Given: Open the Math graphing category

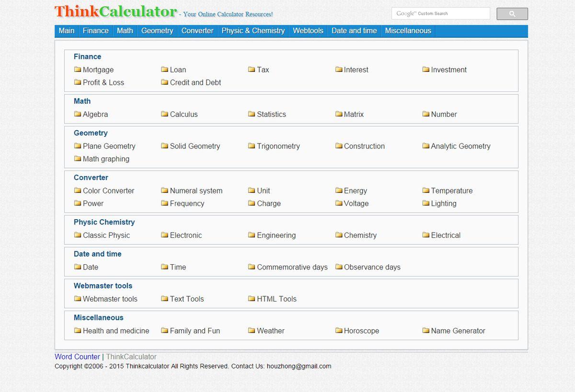Looking at the screenshot, I should pos(106,159).
